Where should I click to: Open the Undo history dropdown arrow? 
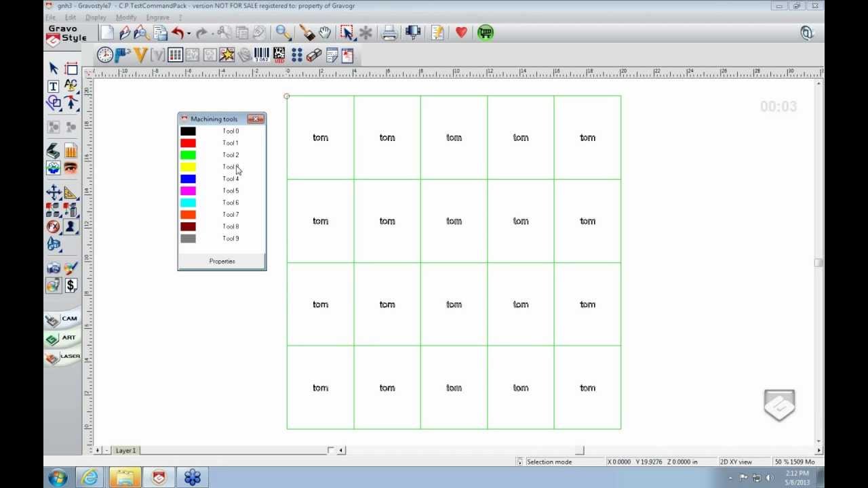point(189,33)
